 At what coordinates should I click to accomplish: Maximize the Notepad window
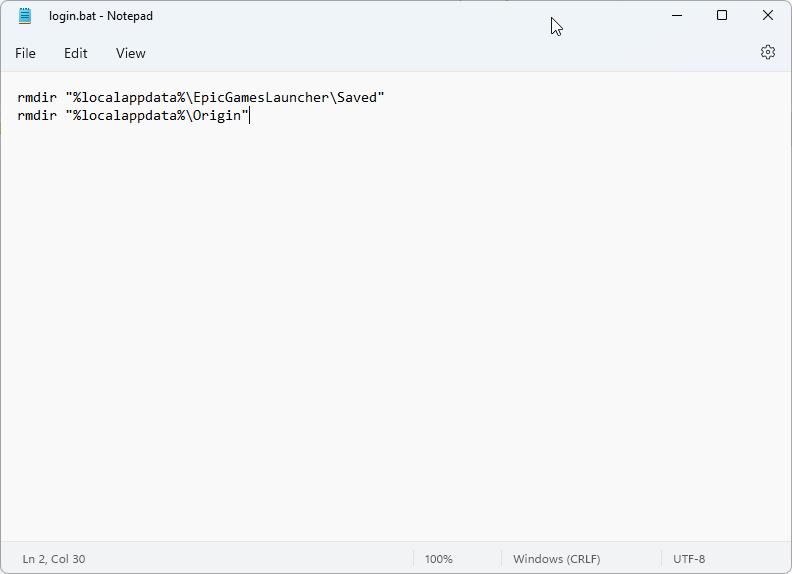click(722, 16)
